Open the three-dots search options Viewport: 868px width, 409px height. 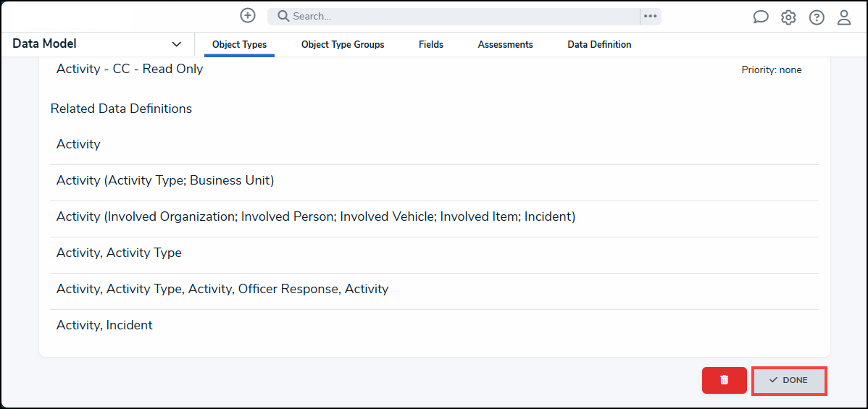click(650, 16)
